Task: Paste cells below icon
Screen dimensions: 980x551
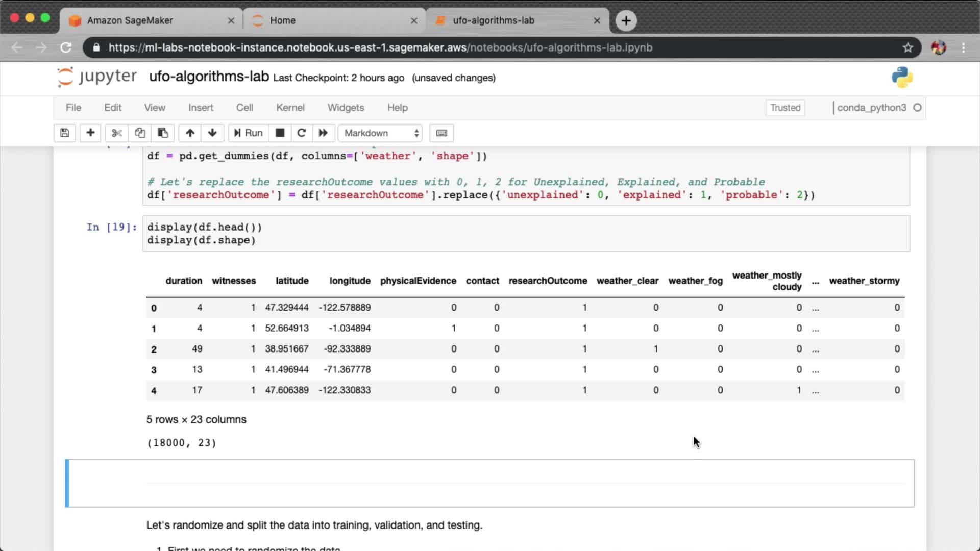Action: click(163, 133)
